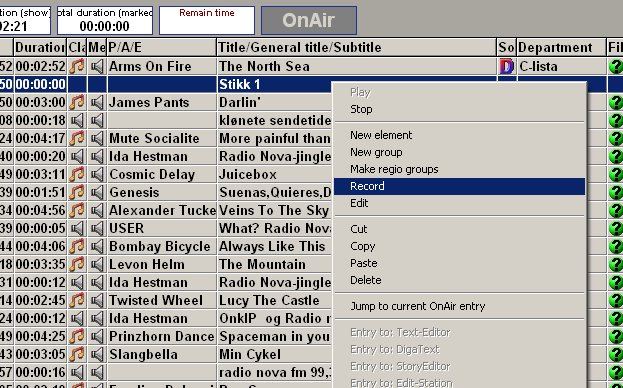Viewport: 623px width, 388px height.
Task: Click the Duration column header
Action: coord(41,47)
